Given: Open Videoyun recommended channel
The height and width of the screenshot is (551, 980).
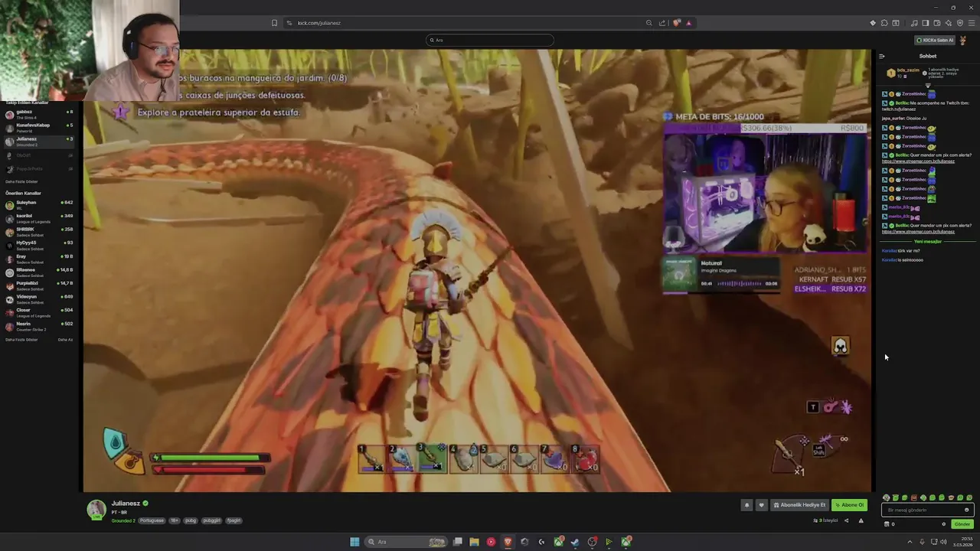Looking at the screenshot, I should click(x=38, y=298).
